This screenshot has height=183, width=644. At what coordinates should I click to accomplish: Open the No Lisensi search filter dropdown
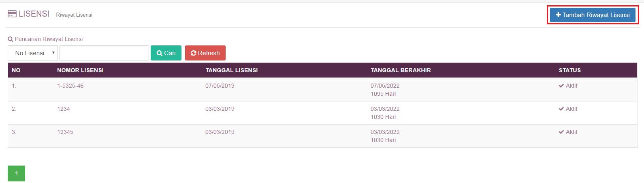(x=33, y=53)
